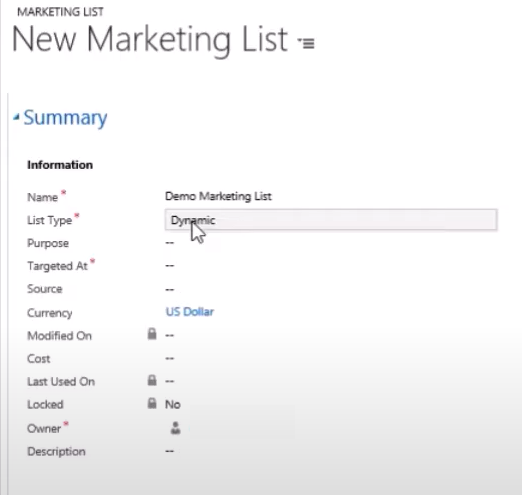Click the Source field value
Screen dimensions: 522x495
pyautogui.click(x=170, y=289)
